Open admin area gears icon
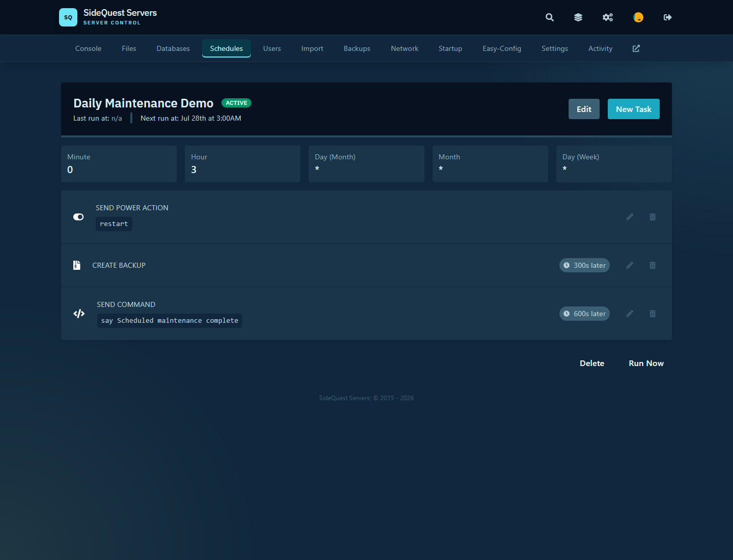This screenshot has height=560, width=733. point(608,17)
